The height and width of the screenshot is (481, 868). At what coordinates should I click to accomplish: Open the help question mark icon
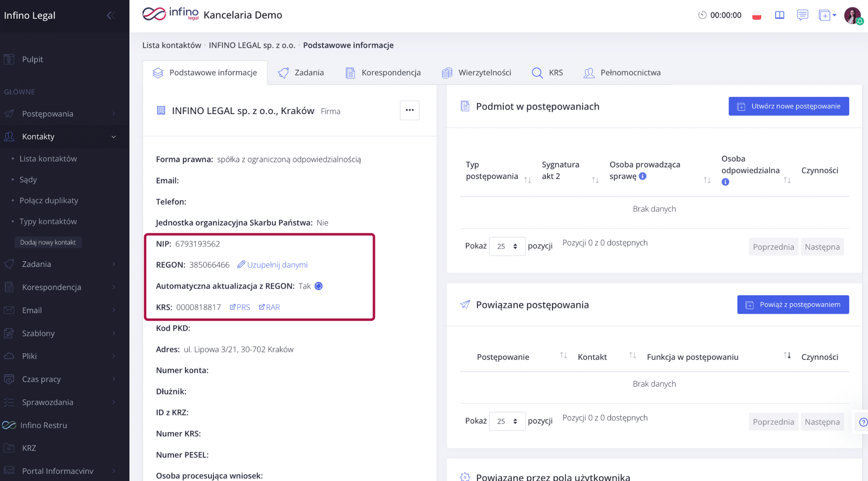[863, 422]
